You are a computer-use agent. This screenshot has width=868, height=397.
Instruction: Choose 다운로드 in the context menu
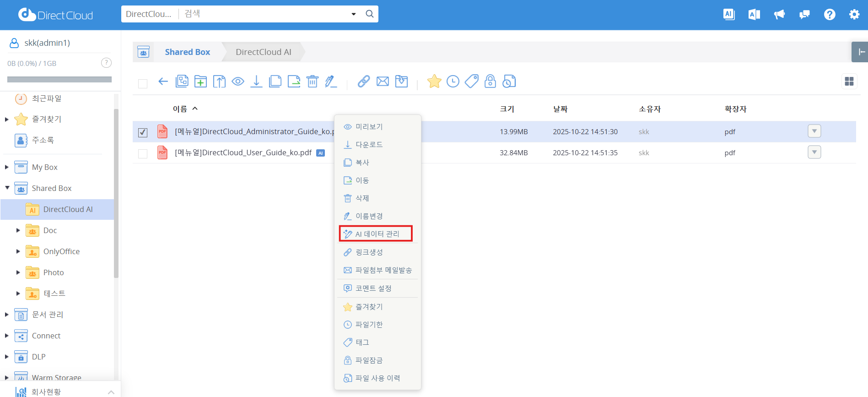369,145
